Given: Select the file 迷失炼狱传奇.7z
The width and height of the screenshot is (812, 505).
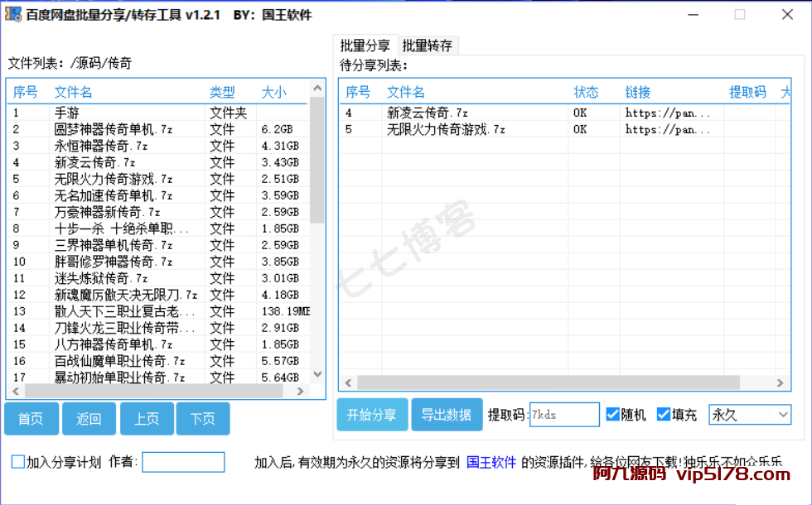Looking at the screenshot, I should [158, 278].
